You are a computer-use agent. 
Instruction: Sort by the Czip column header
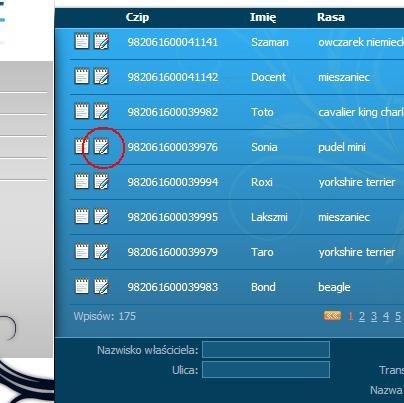[x=137, y=17]
